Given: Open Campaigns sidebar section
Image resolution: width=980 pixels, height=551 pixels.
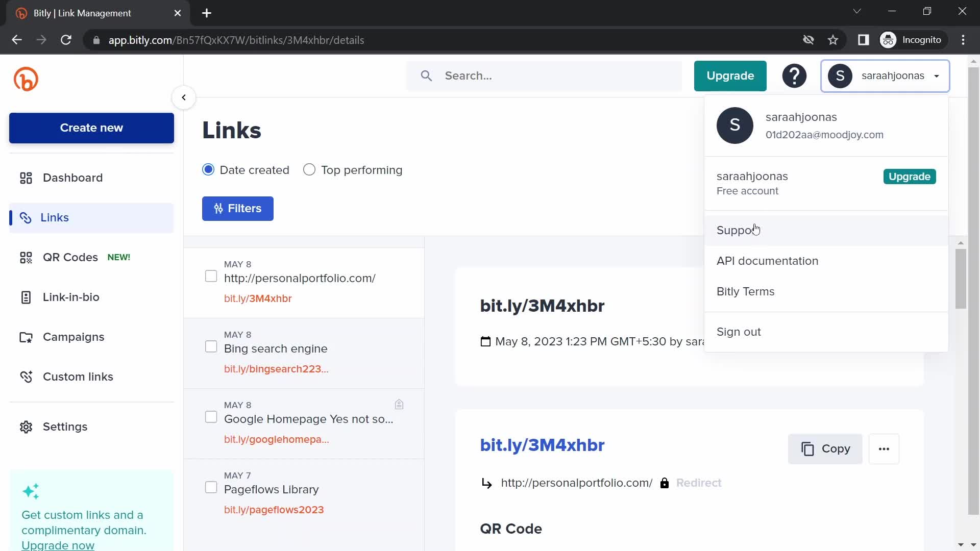Looking at the screenshot, I should [73, 336].
